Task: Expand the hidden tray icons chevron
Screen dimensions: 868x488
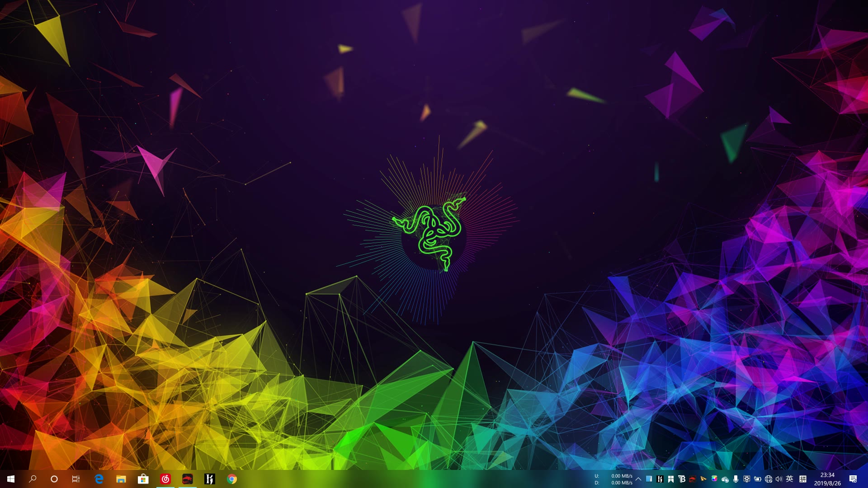Action: [638, 479]
